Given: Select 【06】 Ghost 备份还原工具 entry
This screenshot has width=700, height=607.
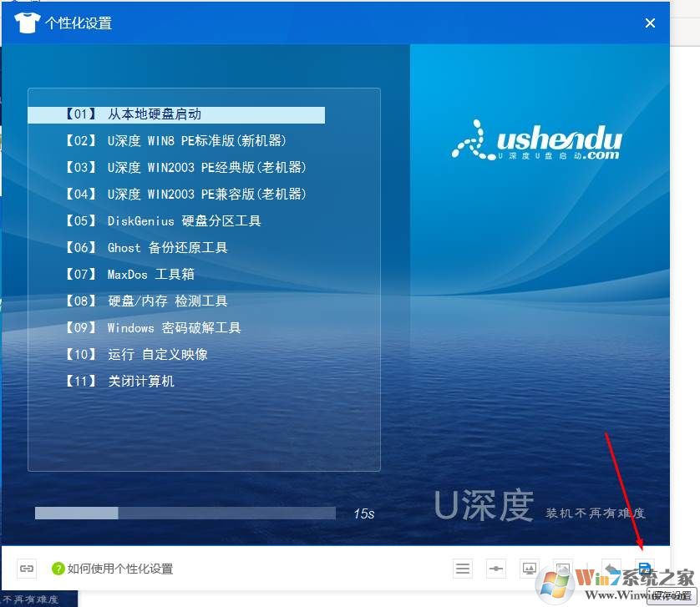Looking at the screenshot, I should tap(146, 248).
